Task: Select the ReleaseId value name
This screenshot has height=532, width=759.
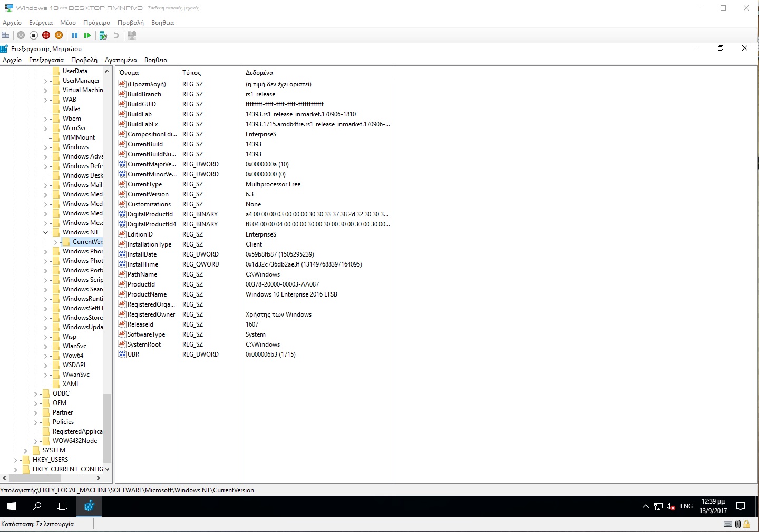Action: click(140, 324)
